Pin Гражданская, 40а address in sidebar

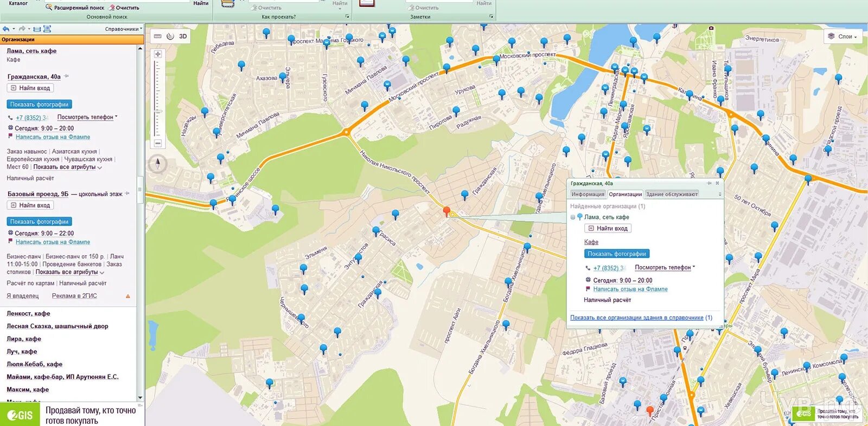pyautogui.click(x=66, y=76)
